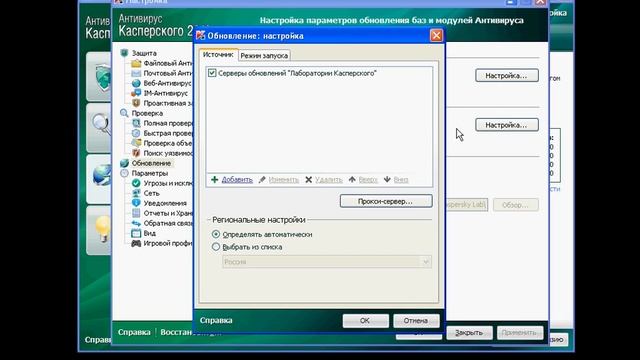Screen dimensions: 640x360
Task: Click the 'Игровой профиль' gamepad icon
Action: click(136, 243)
